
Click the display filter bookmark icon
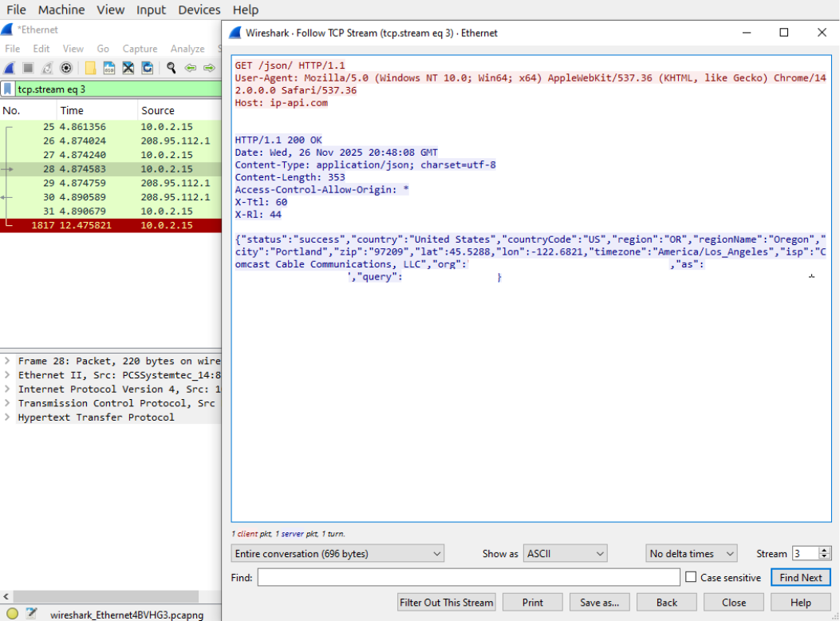coord(8,89)
